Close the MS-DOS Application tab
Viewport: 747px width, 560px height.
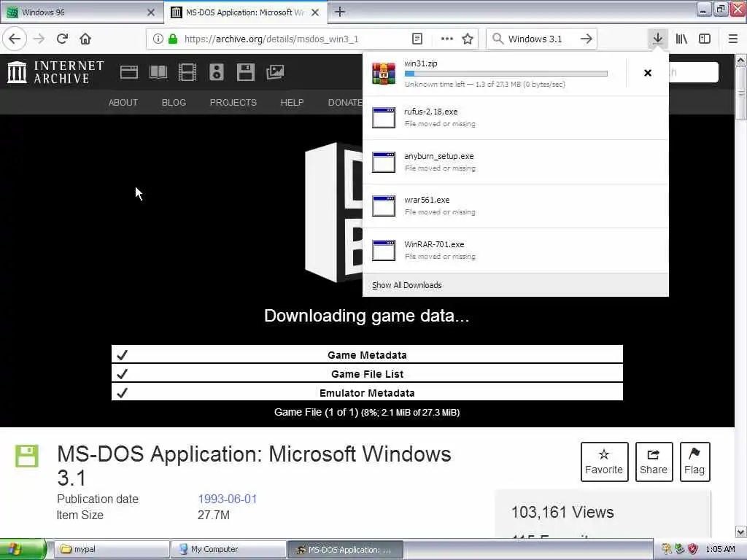click(x=315, y=12)
